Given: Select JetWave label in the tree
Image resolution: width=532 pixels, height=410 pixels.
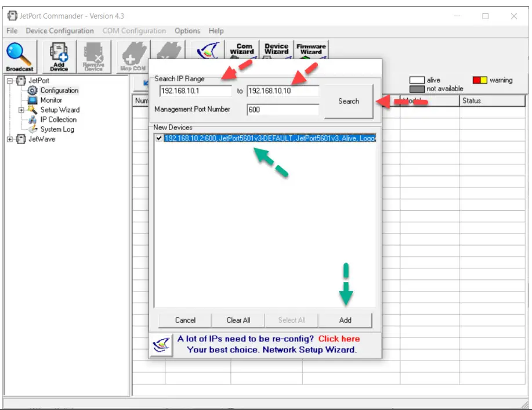Looking at the screenshot, I should coord(42,139).
